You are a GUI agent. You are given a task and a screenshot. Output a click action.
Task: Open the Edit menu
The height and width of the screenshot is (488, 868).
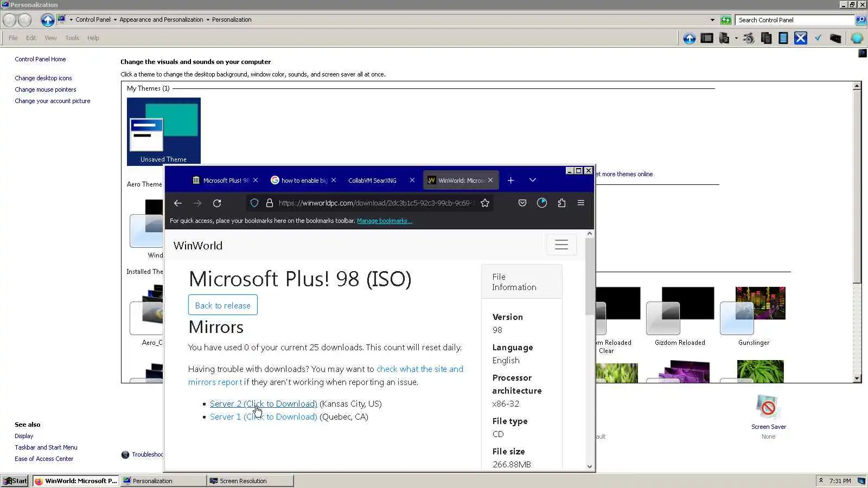31,38
